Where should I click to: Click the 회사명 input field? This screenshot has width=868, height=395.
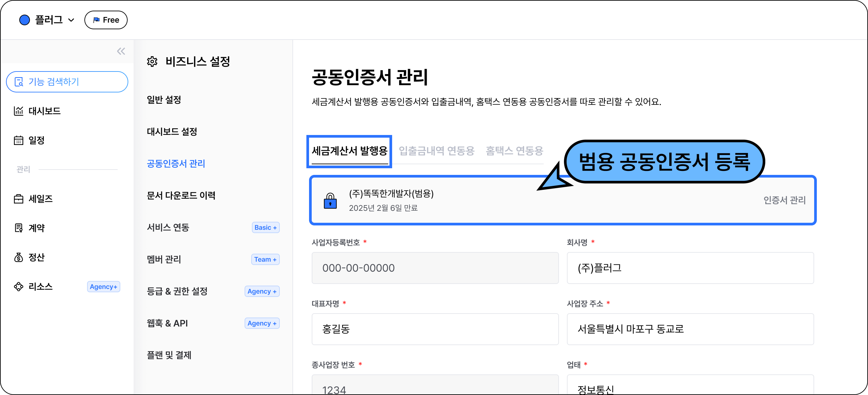pos(690,268)
